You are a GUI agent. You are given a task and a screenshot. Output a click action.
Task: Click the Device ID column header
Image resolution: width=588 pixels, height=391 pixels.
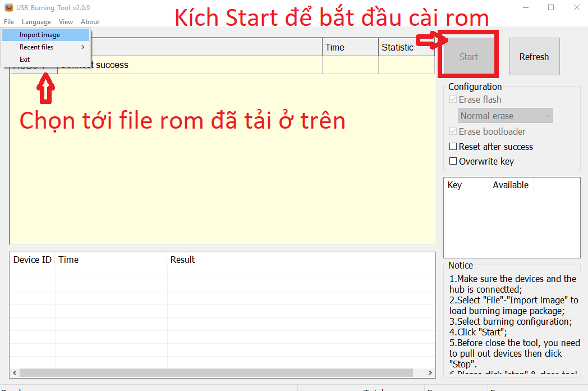click(x=32, y=260)
